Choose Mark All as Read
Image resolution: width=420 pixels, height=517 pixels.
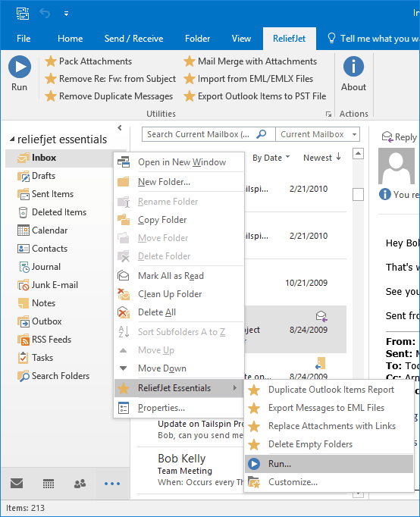click(179, 276)
